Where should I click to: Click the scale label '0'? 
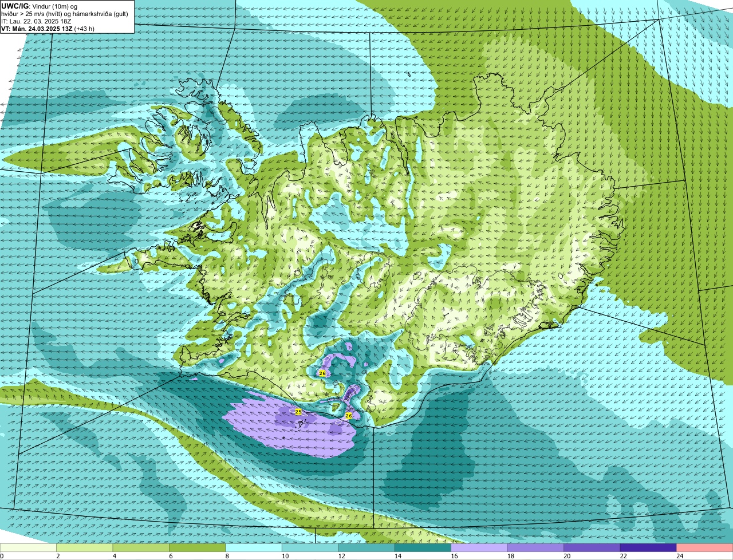pyautogui.click(x=2, y=556)
